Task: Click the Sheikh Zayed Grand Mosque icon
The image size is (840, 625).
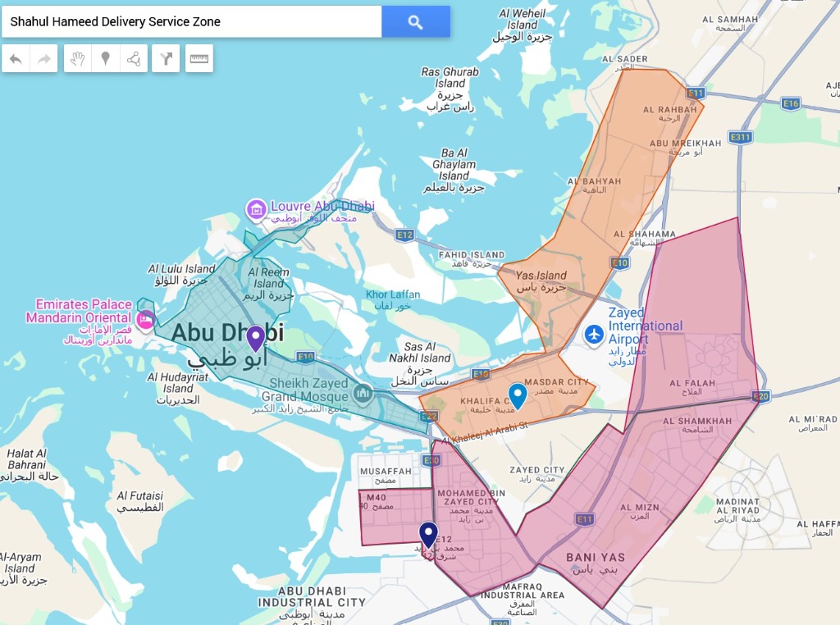Action: (363, 395)
